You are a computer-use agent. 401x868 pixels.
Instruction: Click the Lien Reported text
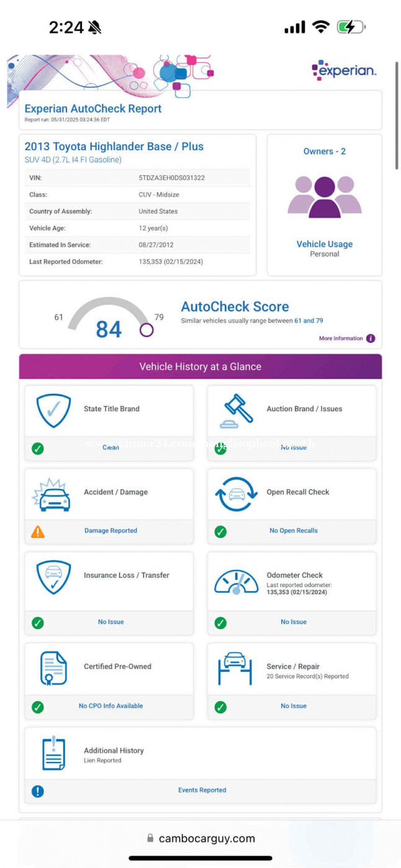coord(102,761)
